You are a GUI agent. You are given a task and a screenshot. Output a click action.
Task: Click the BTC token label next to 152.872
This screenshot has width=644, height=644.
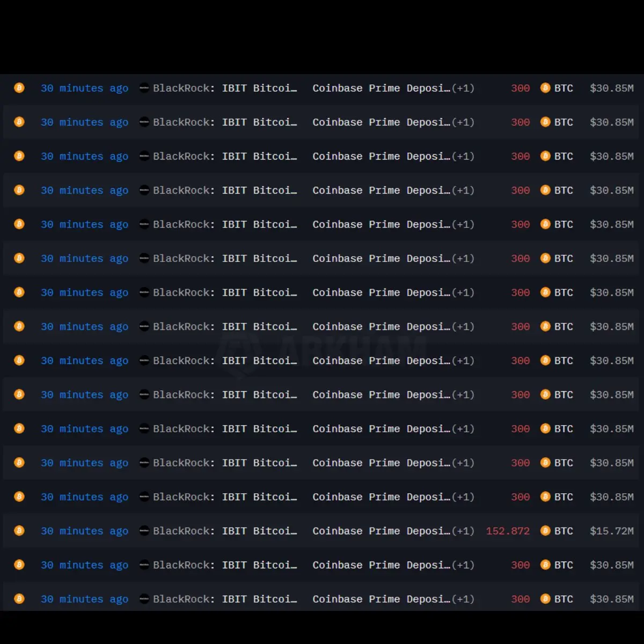(563, 531)
